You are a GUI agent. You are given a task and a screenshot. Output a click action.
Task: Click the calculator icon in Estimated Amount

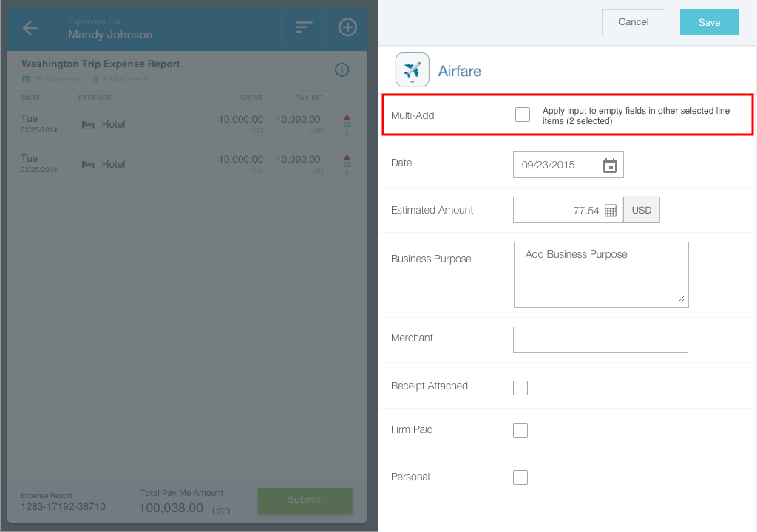tap(611, 211)
